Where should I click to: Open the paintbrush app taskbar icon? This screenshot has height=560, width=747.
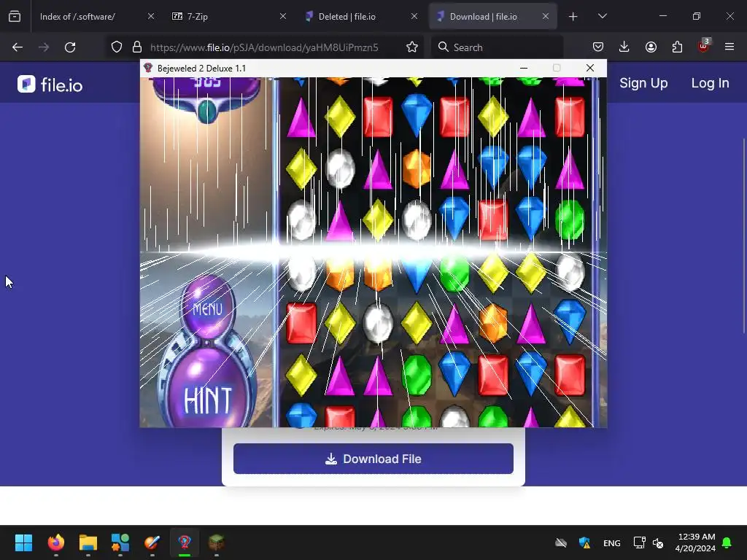(152, 542)
